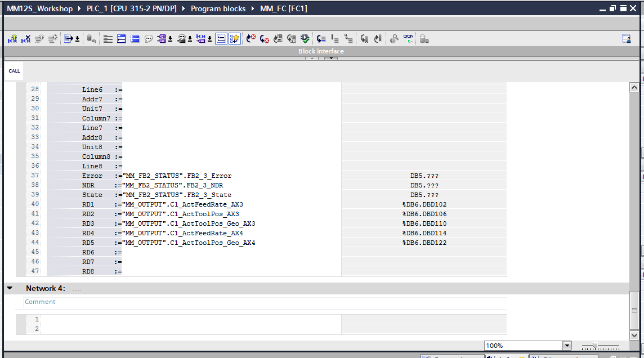Click the update block calls icon
The width and height of the screenshot is (644, 358).
278,39
